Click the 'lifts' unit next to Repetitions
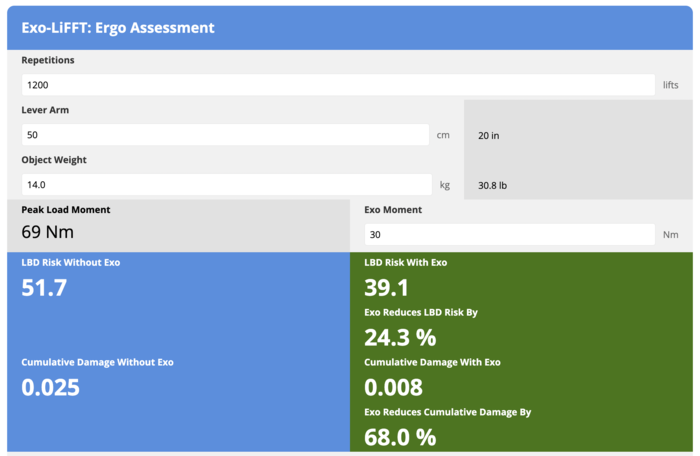This screenshot has height=456, width=700. click(x=670, y=85)
